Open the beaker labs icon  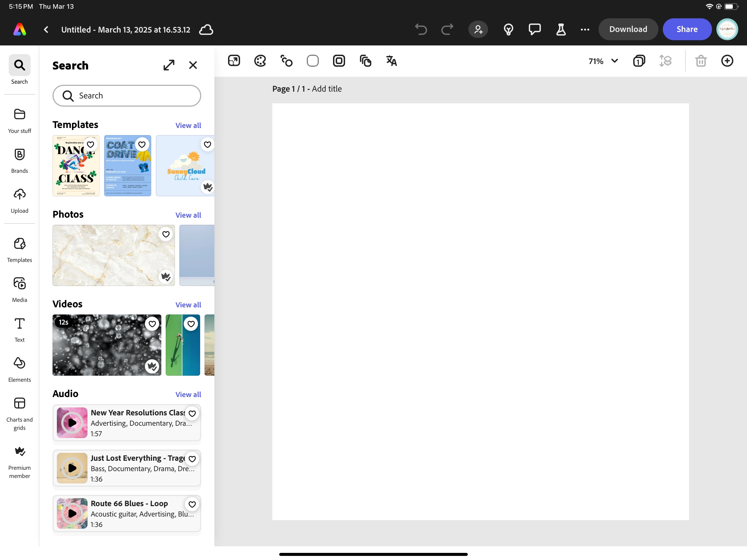click(561, 29)
